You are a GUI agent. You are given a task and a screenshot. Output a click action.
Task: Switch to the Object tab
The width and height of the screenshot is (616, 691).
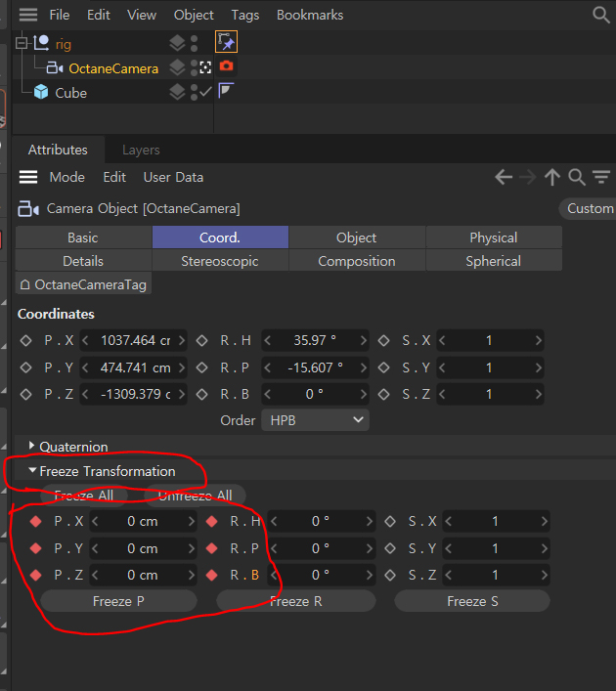pyautogui.click(x=357, y=238)
